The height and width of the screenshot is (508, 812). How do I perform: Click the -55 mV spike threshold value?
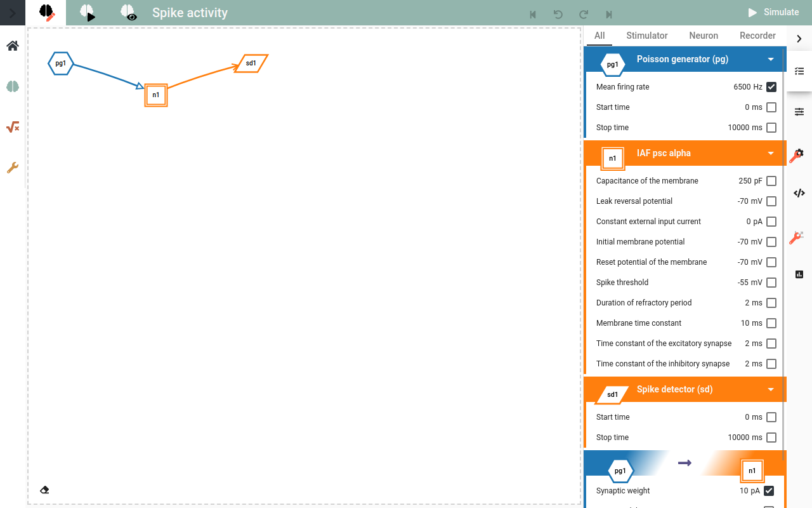pos(750,283)
